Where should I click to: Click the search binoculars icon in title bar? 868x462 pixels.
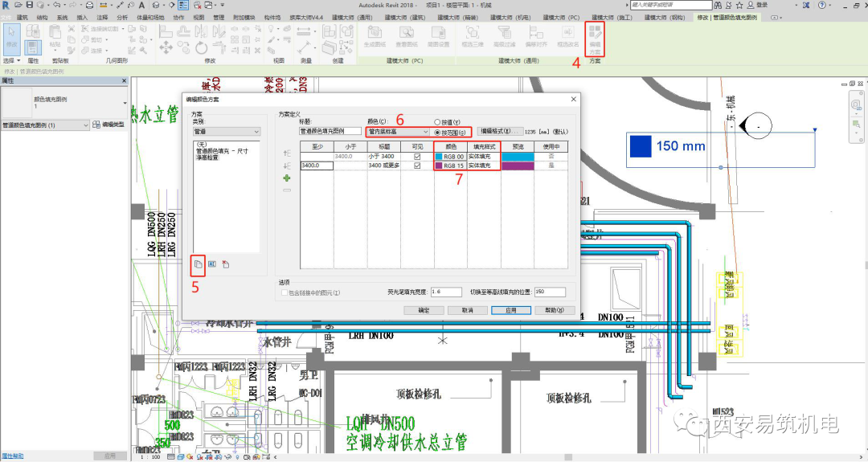click(718, 5)
